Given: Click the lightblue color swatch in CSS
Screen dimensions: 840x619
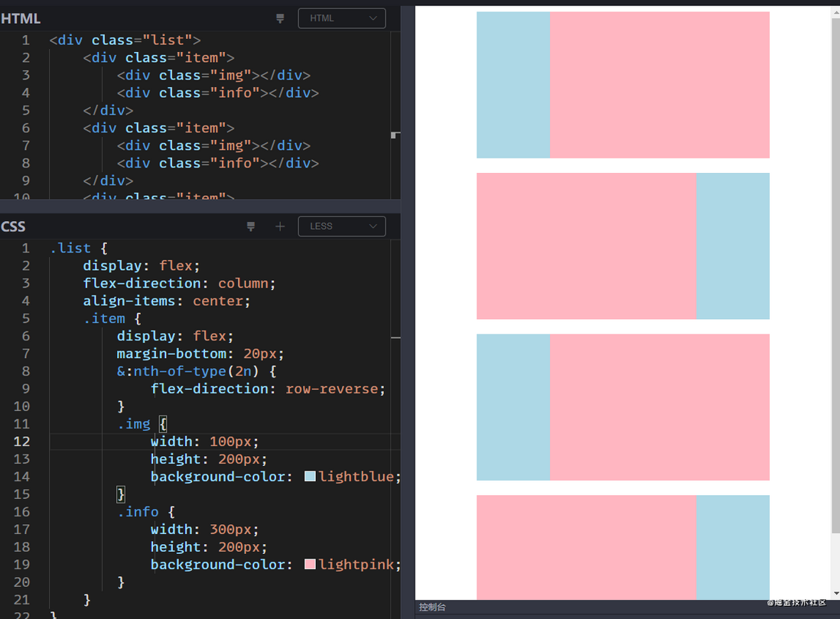Looking at the screenshot, I should [310, 477].
